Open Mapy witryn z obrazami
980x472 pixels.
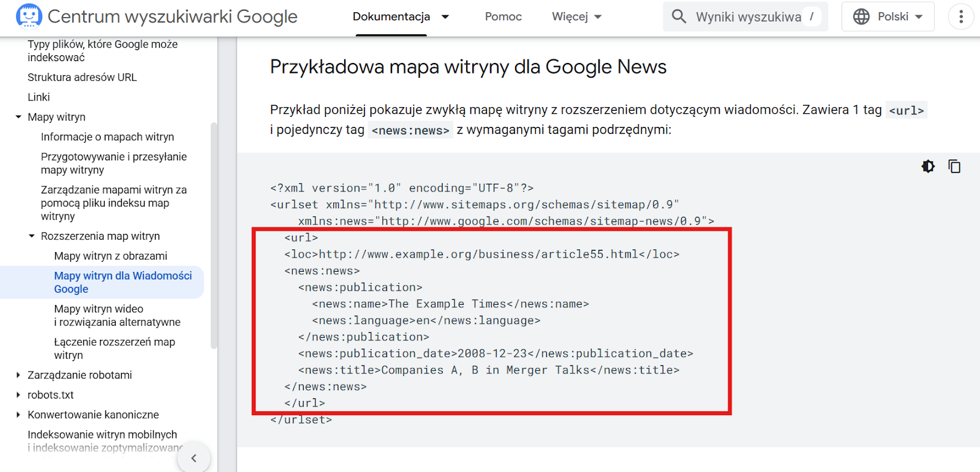point(110,256)
